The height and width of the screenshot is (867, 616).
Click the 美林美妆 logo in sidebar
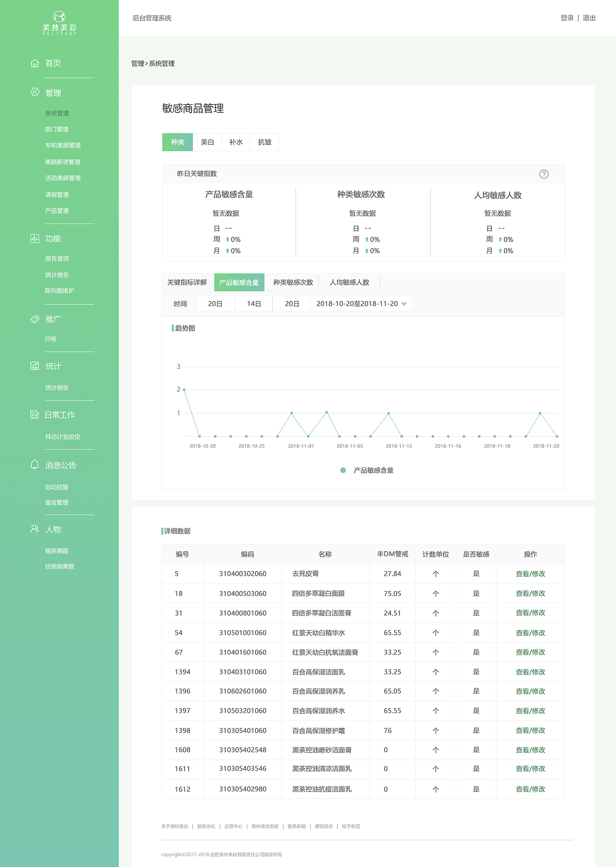[59, 23]
